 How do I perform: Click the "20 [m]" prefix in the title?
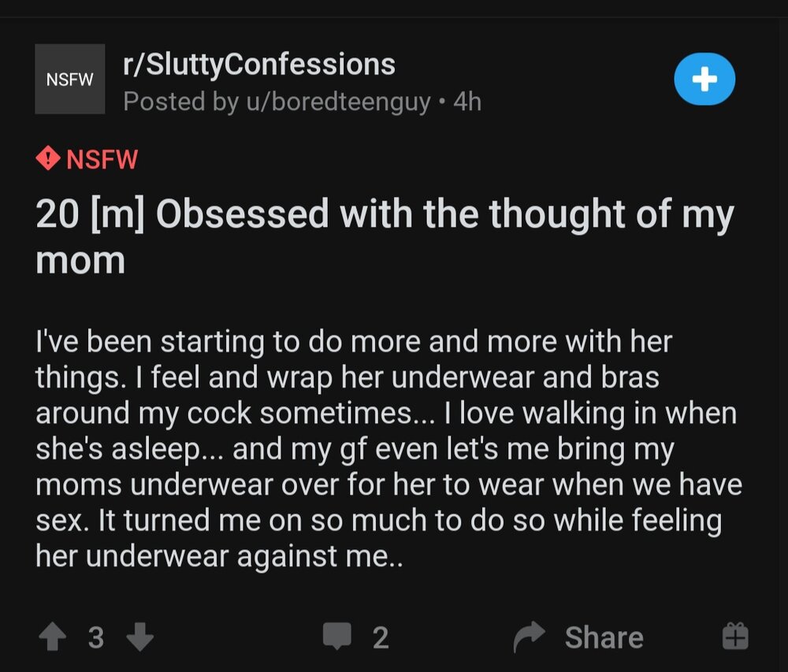[90, 216]
